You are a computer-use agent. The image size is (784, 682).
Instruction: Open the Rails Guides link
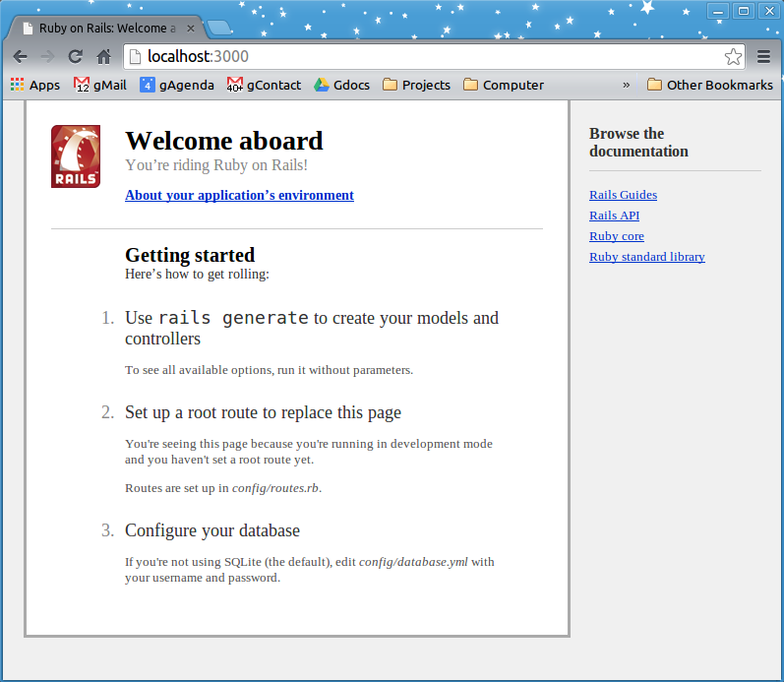coord(623,195)
